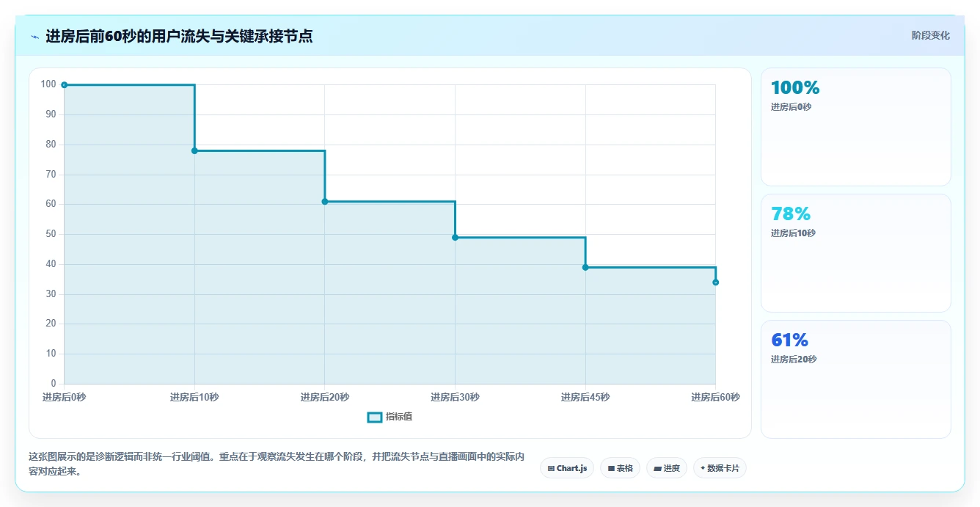This screenshot has width=980, height=507.
Task: Click the lightning icon beside the title
Action: (x=34, y=37)
